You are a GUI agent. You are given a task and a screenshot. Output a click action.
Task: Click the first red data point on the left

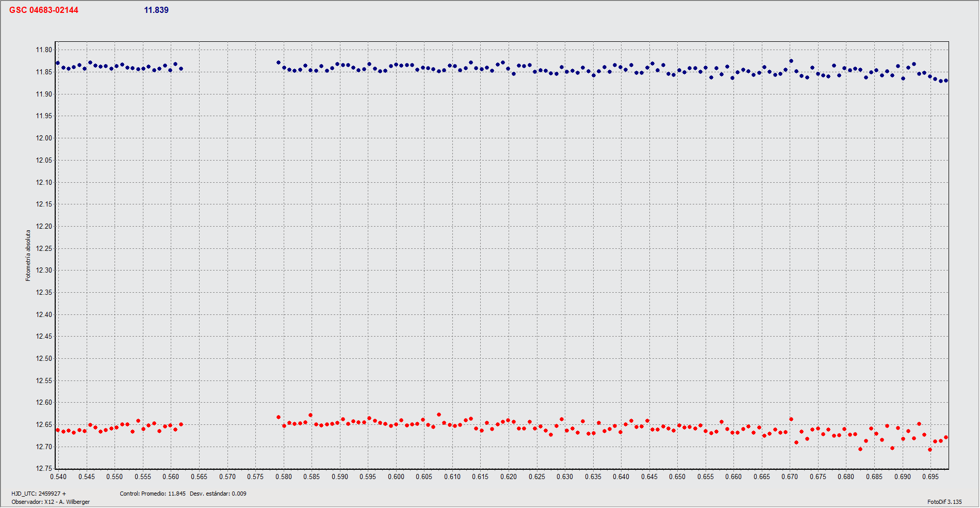[58, 430]
